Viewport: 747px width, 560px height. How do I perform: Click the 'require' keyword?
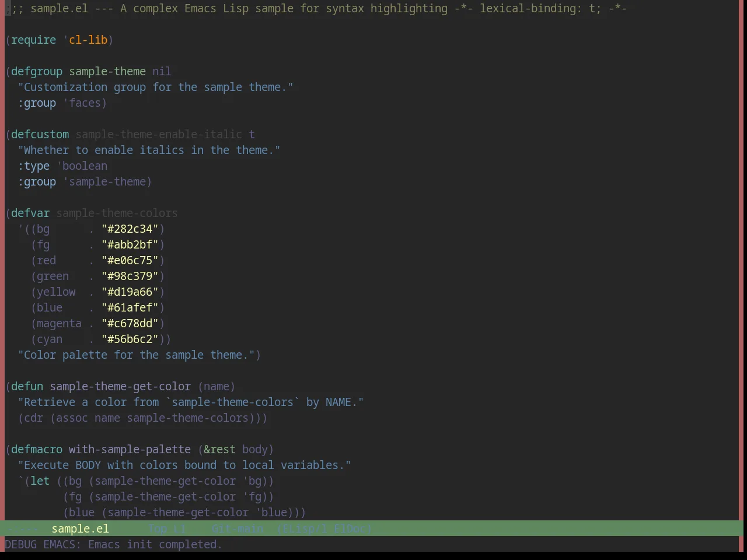click(x=33, y=40)
